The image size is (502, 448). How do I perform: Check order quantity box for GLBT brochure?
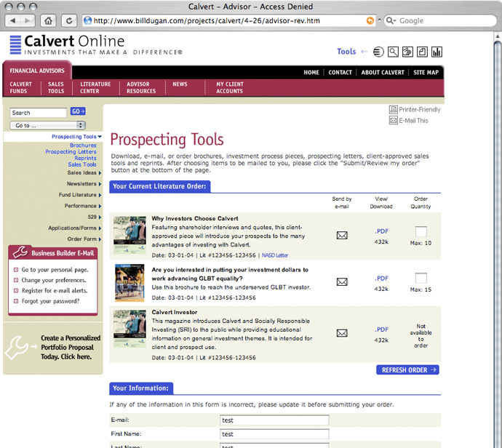421,278
